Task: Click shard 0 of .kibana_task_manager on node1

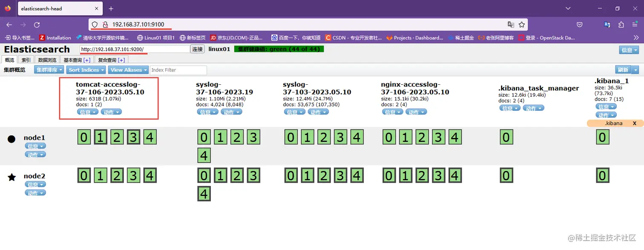Action: click(506, 138)
